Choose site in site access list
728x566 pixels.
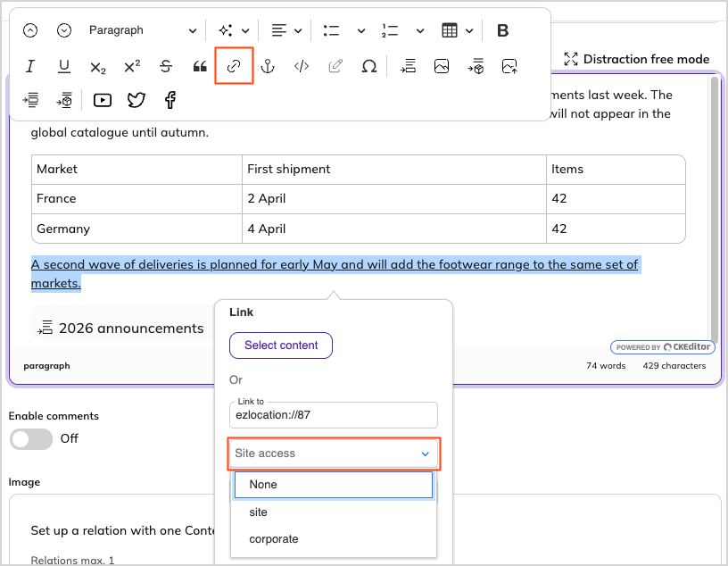[x=334, y=512]
